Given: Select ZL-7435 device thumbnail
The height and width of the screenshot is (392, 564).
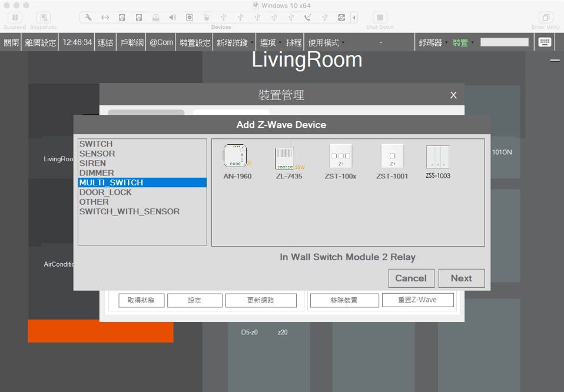Looking at the screenshot, I should coord(289,162).
